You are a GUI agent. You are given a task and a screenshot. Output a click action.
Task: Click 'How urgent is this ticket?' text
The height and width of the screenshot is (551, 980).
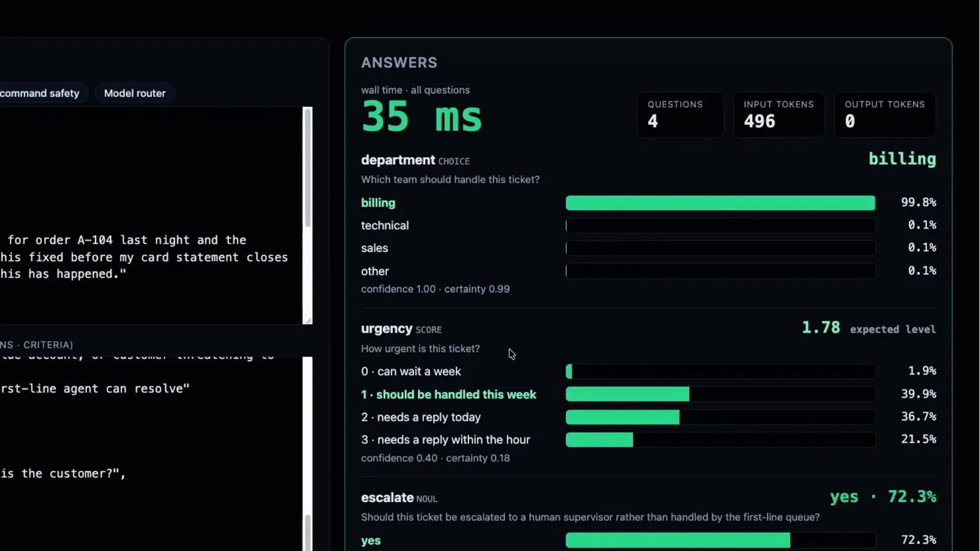coord(420,348)
